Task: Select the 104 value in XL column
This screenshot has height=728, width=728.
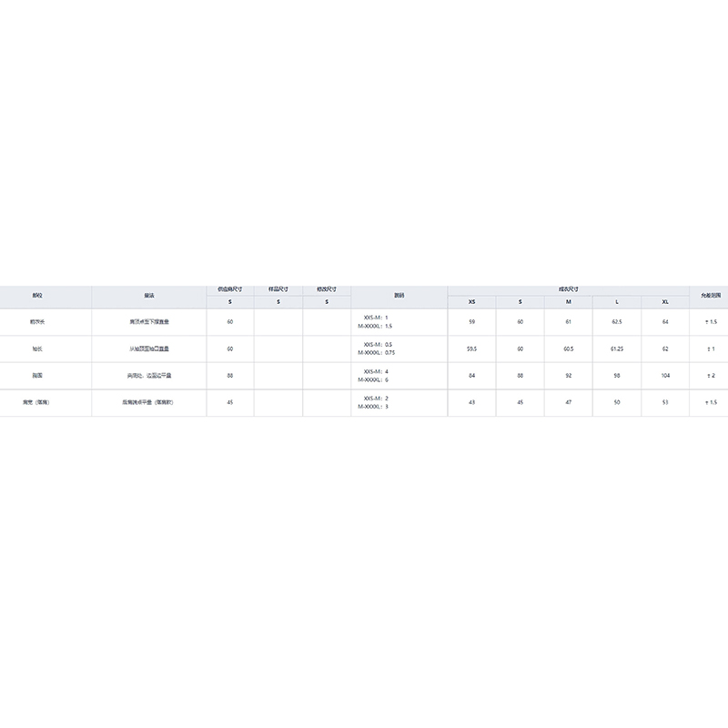Action: point(665,375)
